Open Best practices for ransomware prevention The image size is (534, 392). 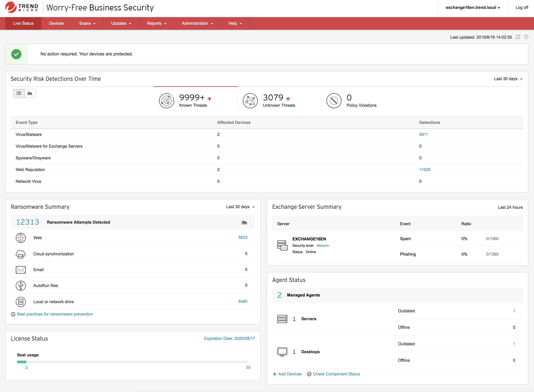click(55, 314)
